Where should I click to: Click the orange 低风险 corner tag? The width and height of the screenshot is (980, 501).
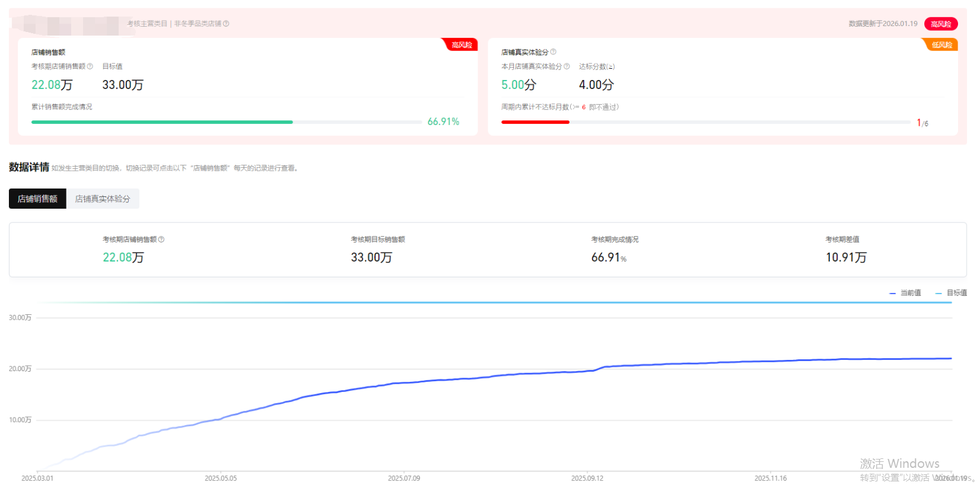click(x=941, y=45)
